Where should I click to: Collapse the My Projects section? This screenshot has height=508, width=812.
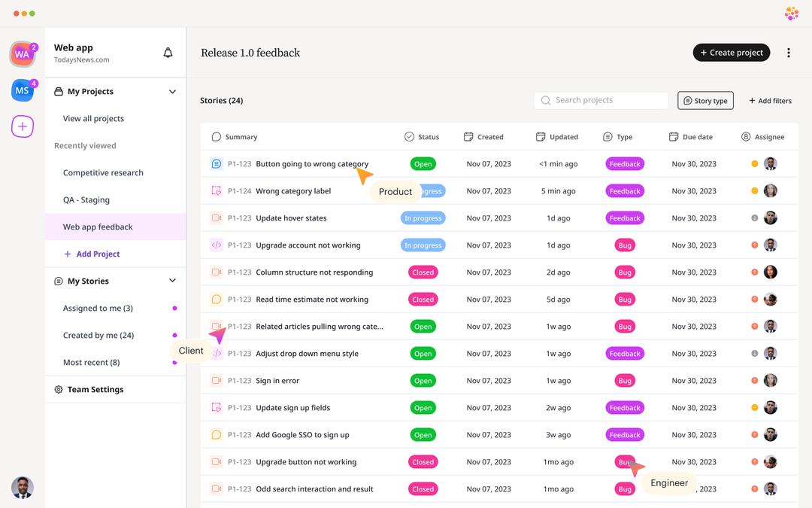[173, 91]
